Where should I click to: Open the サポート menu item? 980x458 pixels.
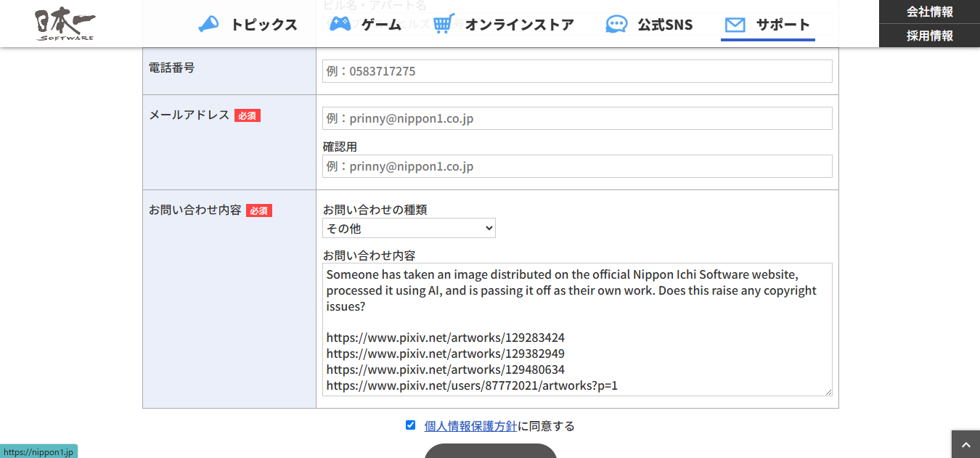[x=783, y=25]
